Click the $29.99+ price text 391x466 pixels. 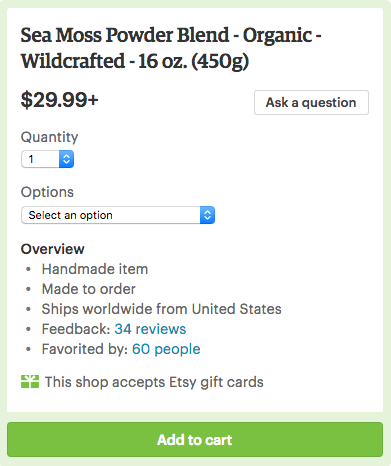point(60,99)
